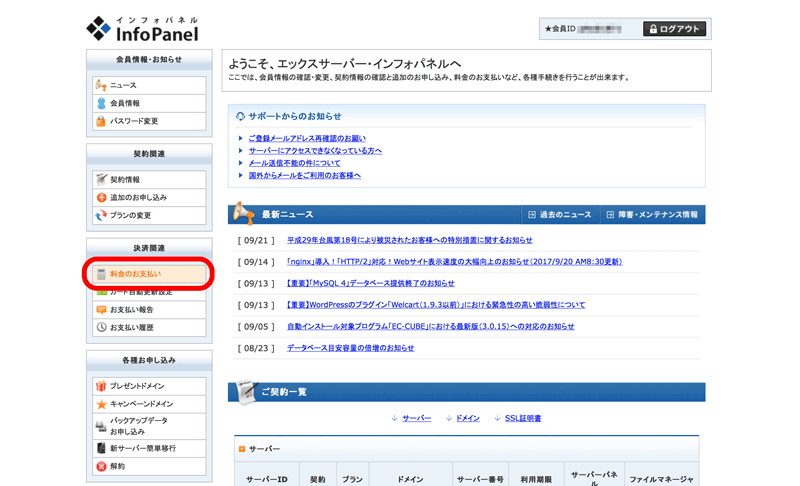This screenshot has height=486, width=800.
Task: Open the 新サーバー簡単移行 menu item
Action: [x=149, y=448]
